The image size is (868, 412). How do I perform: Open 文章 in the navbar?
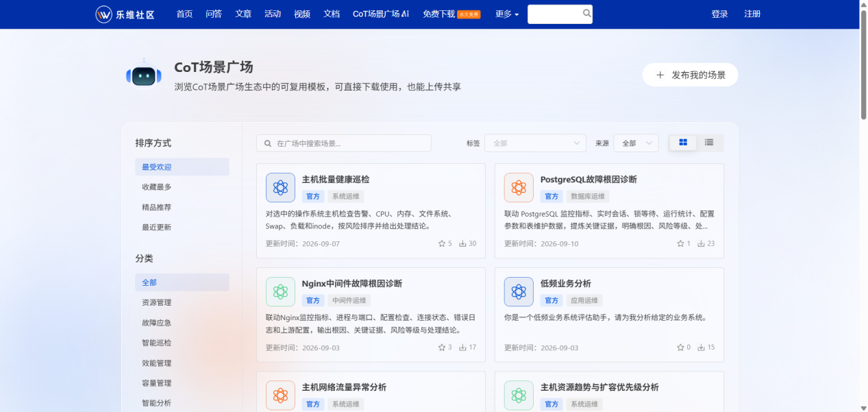[243, 14]
